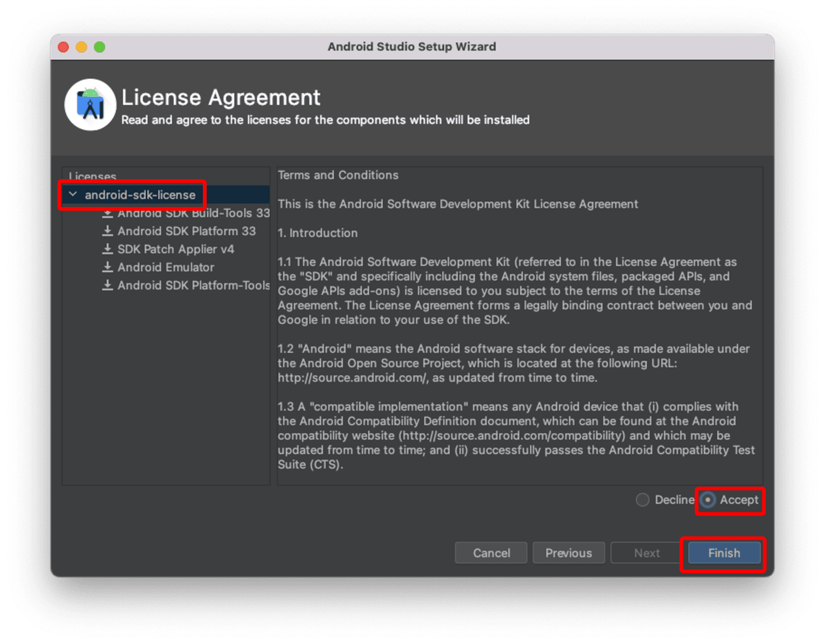Click the Android Studio logo icon

pyautogui.click(x=91, y=105)
